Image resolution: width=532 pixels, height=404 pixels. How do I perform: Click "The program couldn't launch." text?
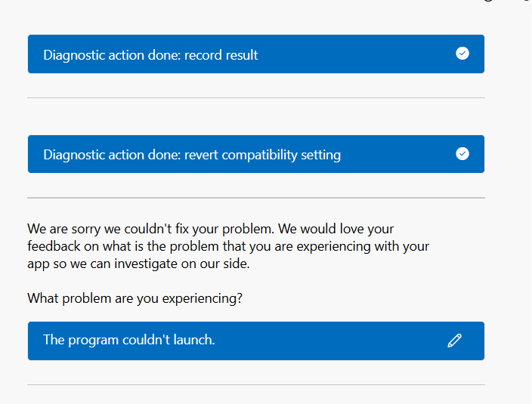(128, 341)
